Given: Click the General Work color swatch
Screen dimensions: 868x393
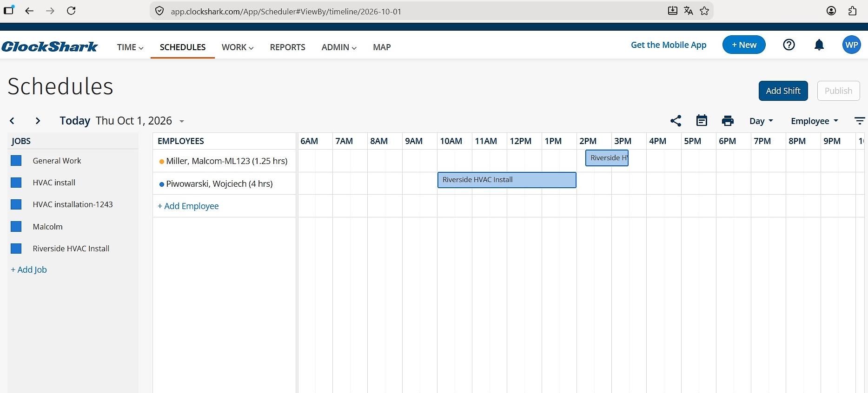Looking at the screenshot, I should click(16, 161).
